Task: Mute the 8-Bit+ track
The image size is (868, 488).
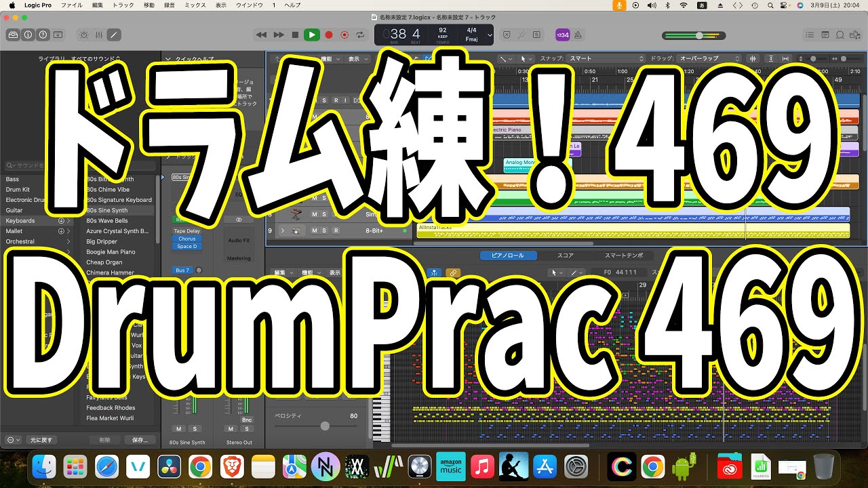Action: tap(315, 230)
